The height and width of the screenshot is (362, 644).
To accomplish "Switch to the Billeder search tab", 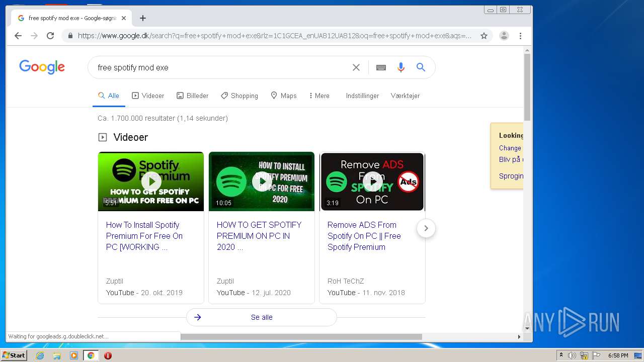I will point(192,96).
